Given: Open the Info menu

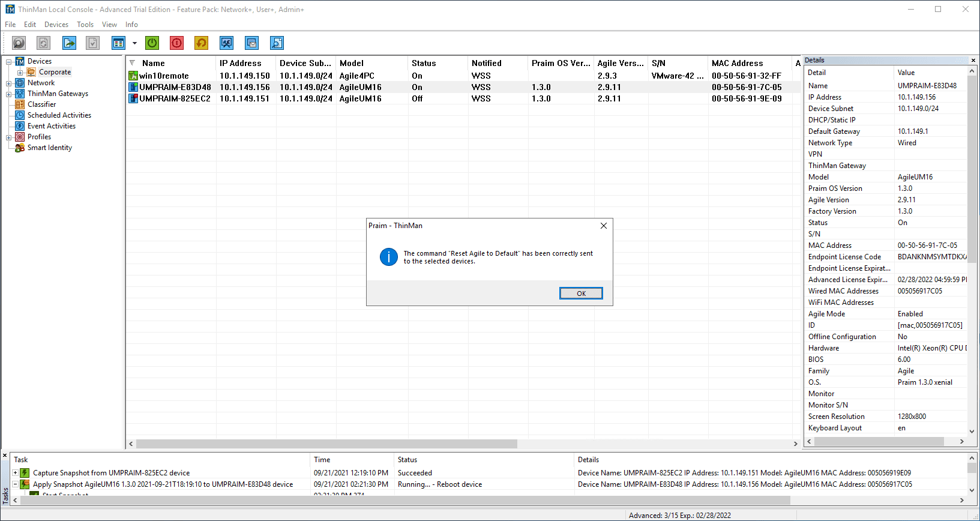Looking at the screenshot, I should pyautogui.click(x=131, y=25).
